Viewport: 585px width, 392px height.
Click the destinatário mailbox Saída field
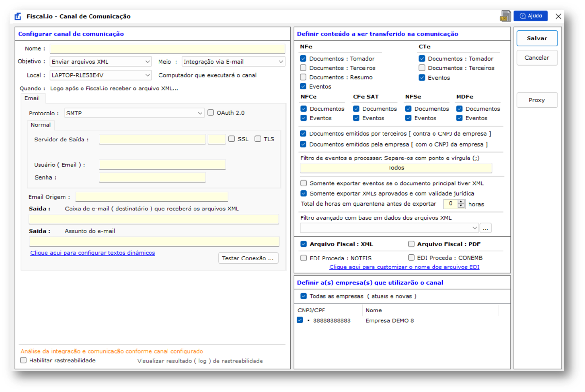[x=154, y=219]
